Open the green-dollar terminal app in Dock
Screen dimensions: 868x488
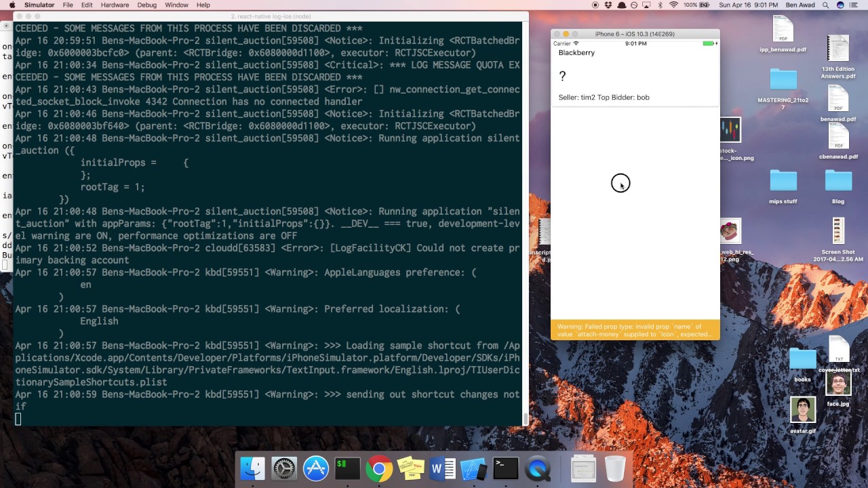347,468
